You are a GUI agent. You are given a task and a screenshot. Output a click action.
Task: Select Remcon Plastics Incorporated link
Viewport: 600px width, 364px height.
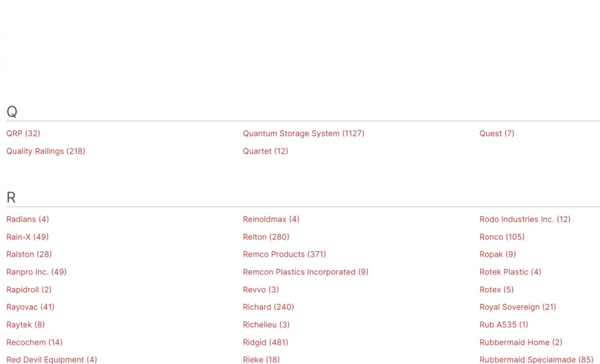pos(306,272)
